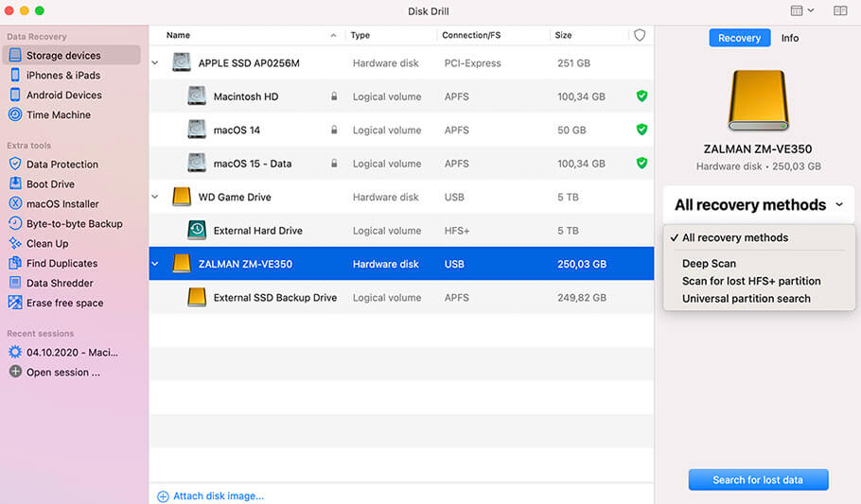861x504 pixels.
Task: Open the view options dropdown in title bar
Action: point(802,11)
